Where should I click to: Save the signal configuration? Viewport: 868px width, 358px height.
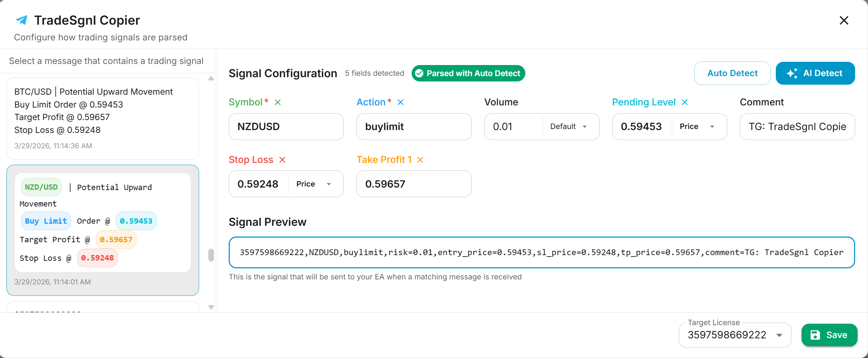[x=829, y=335]
